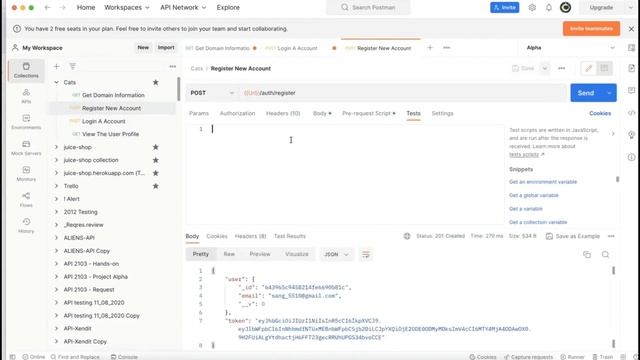Dismiss the free seats banner

click(631, 29)
